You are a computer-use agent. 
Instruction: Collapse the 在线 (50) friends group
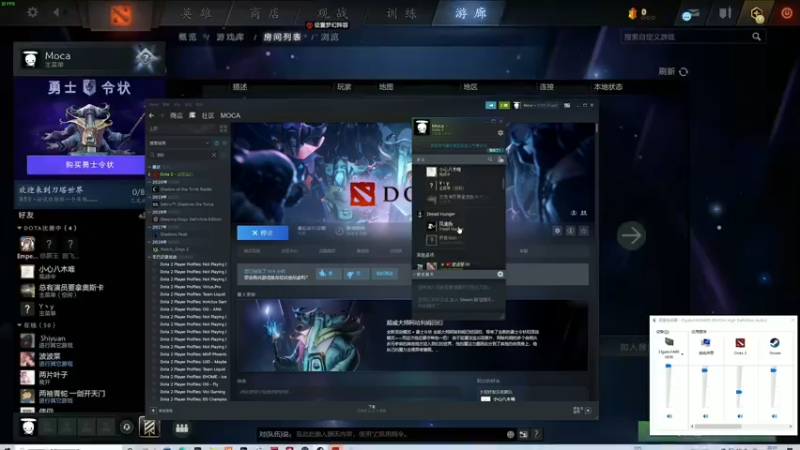(x=19, y=325)
